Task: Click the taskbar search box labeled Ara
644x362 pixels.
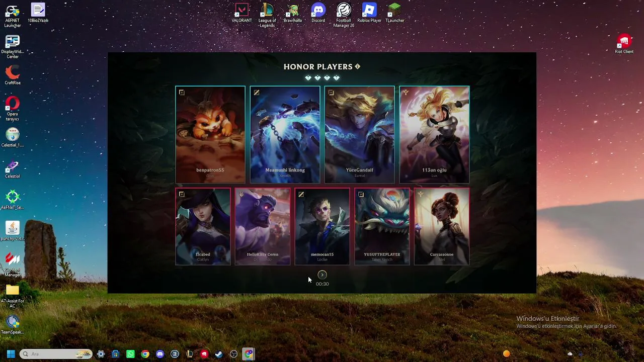Action: coord(56,354)
